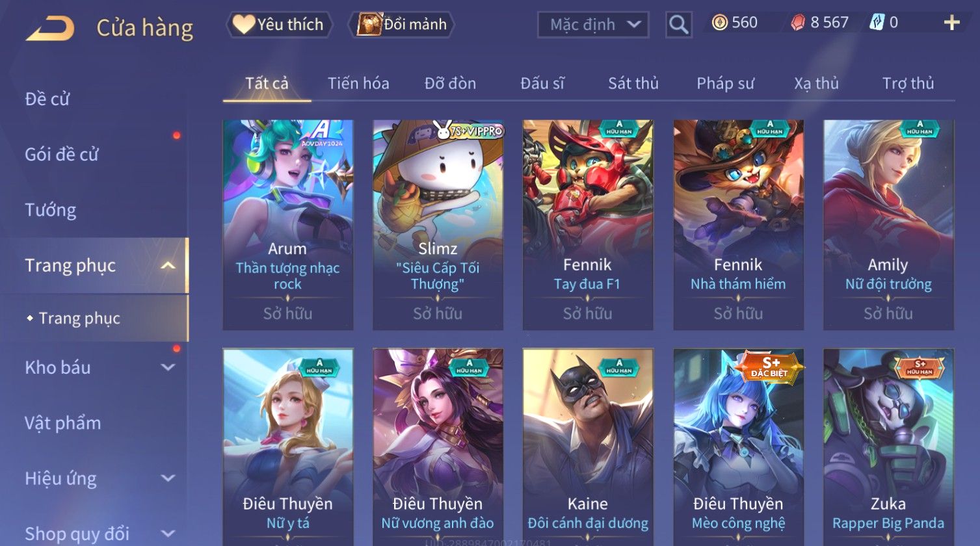The height and width of the screenshot is (546, 980).
Task: Tap the gold coin icon
Action: pyautogui.click(x=719, y=23)
